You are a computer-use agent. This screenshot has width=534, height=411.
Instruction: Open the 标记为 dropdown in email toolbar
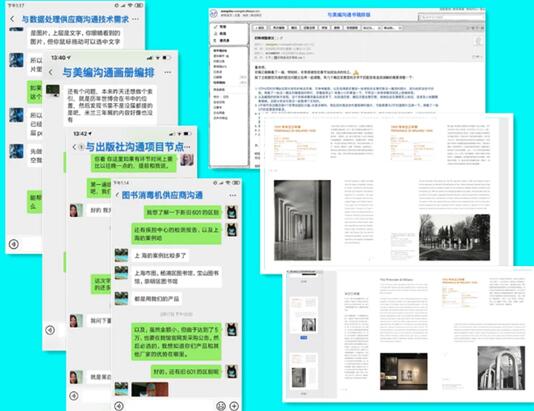coord(371,28)
